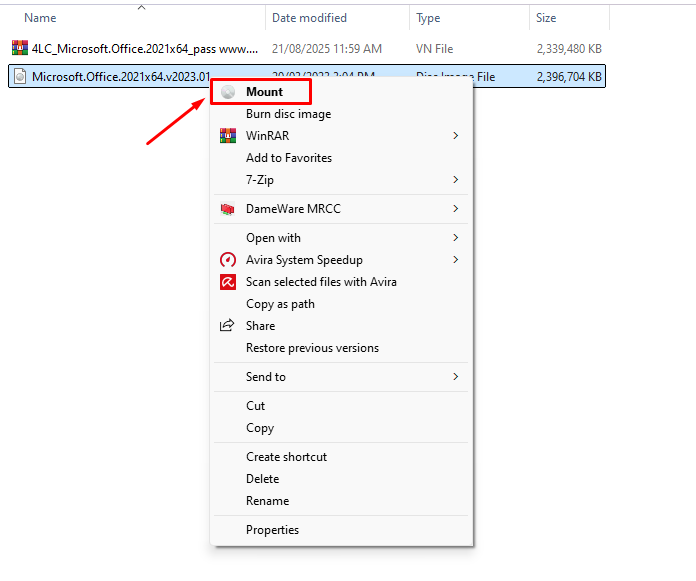Click the WinRAR books icon in menu
The width and height of the screenshot is (696, 581).
click(228, 136)
